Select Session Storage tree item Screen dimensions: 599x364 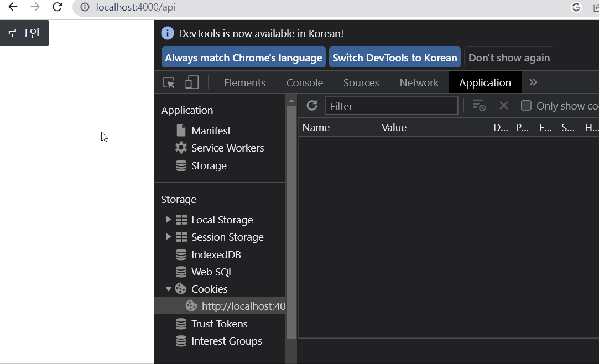[228, 237]
